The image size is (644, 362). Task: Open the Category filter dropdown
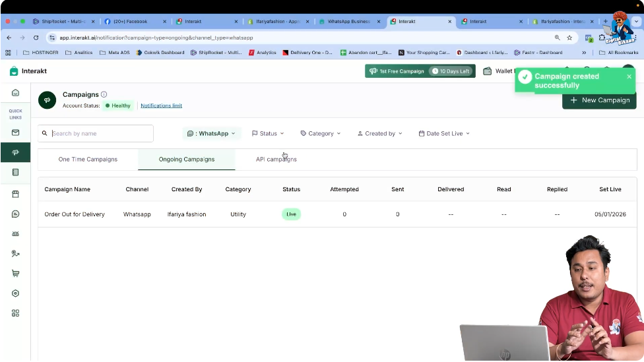(321, 133)
